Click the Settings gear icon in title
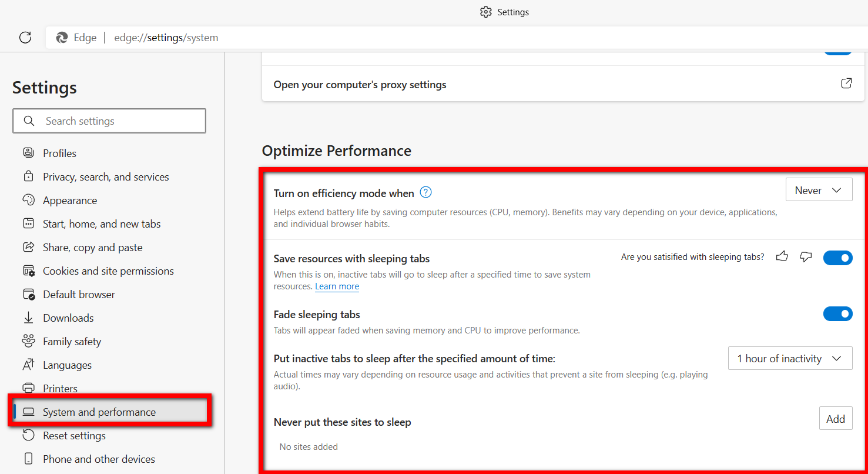 [x=485, y=12]
